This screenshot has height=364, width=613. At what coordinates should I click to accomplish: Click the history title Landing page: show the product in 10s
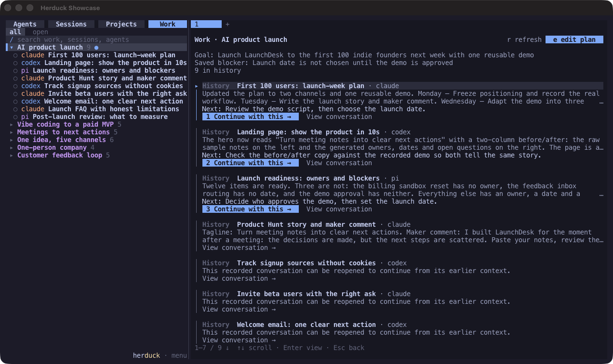point(308,132)
